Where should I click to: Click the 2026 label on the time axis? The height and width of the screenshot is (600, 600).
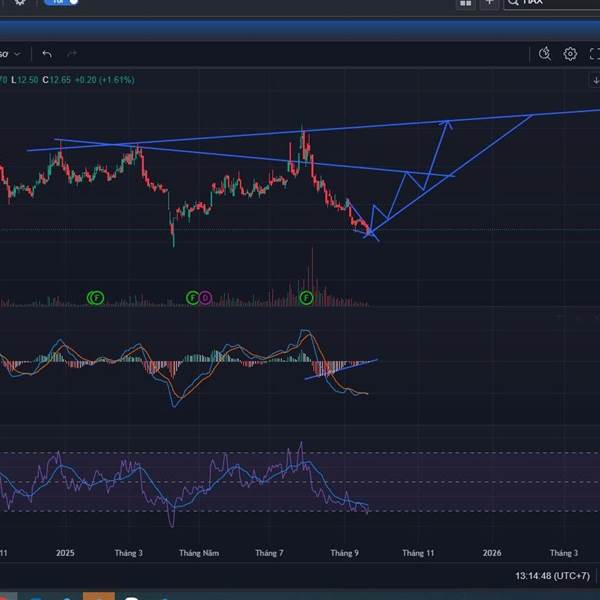point(492,552)
